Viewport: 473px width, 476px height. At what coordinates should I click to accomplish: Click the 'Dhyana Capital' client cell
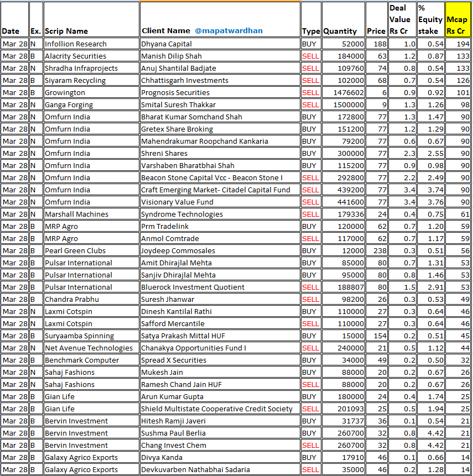point(220,44)
